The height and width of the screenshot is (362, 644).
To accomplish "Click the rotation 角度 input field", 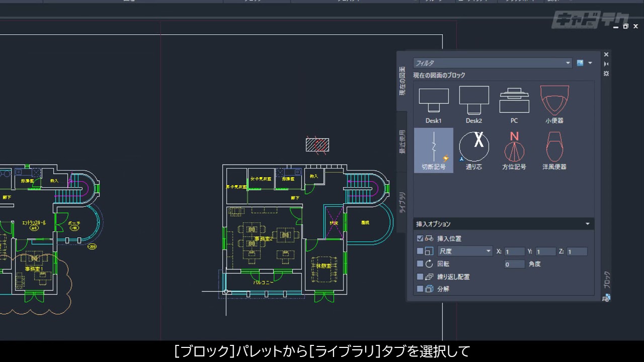I will (x=515, y=264).
